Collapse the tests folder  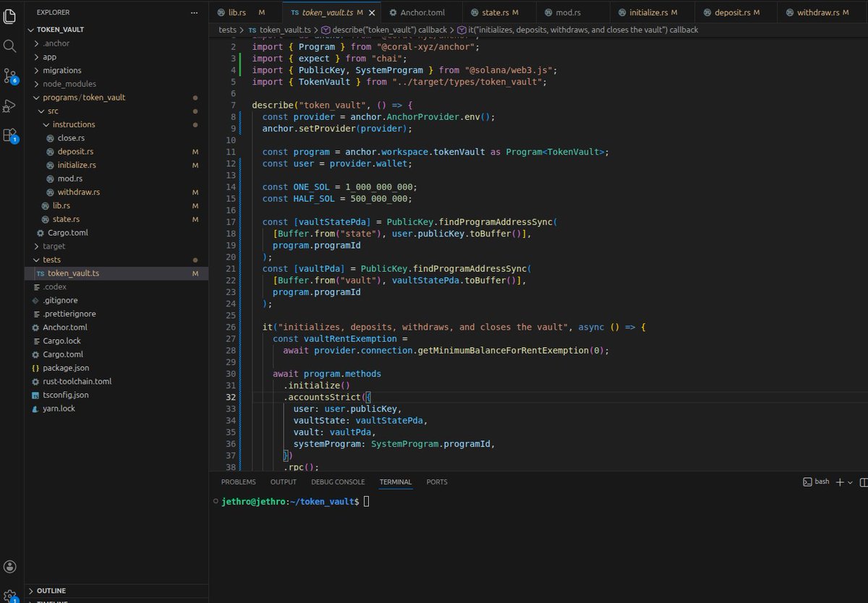pos(116,260)
